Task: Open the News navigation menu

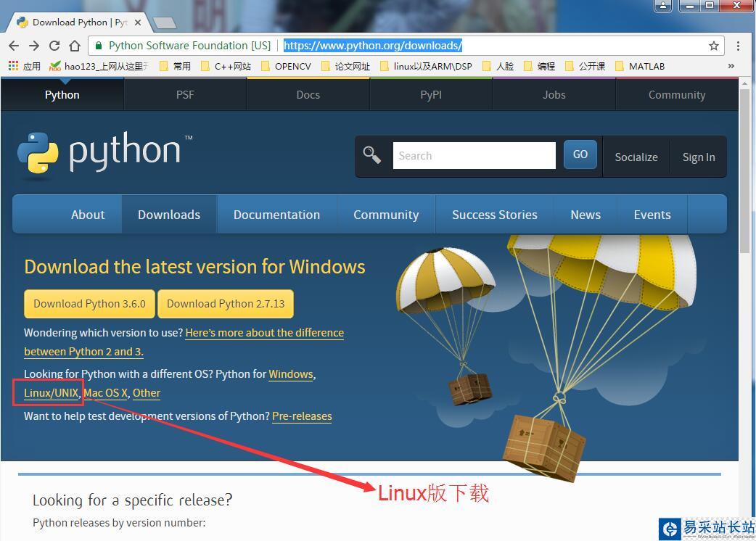Action: [586, 215]
